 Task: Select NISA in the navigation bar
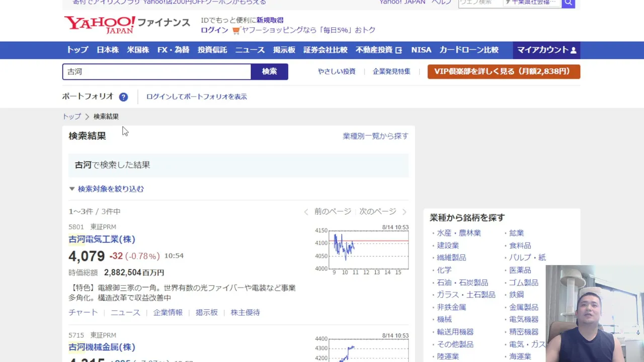421,50
